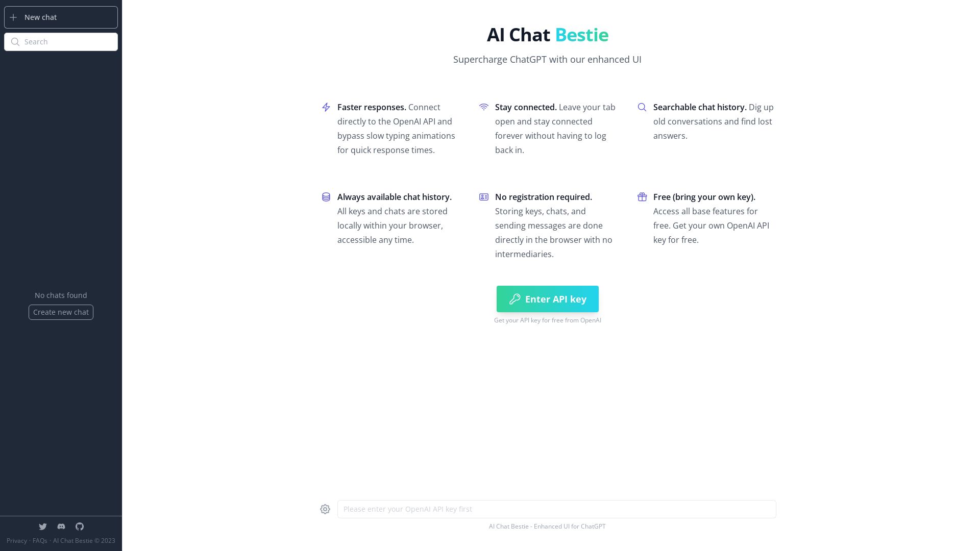Click the gift icon beside Free bring your own key
This screenshot has width=980, height=551.
642,197
